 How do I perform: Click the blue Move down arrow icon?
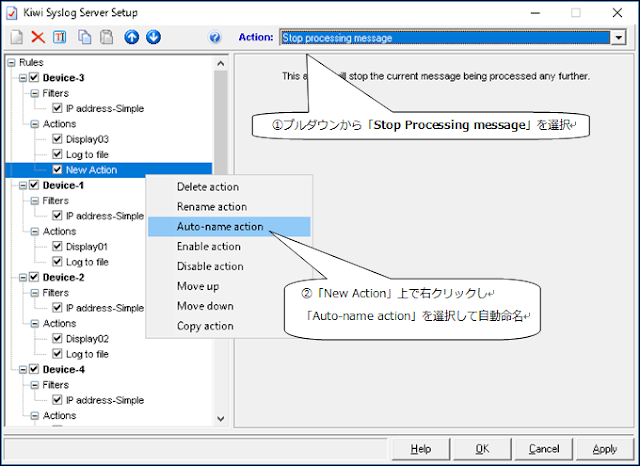pyautogui.click(x=153, y=37)
